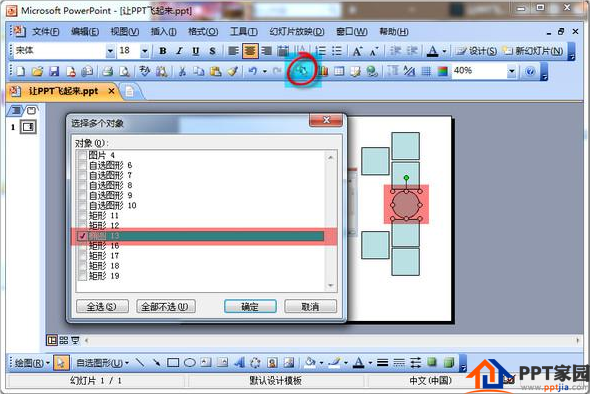Open the font size 18 dropdown
This screenshot has width=590, height=394.
pyautogui.click(x=144, y=51)
